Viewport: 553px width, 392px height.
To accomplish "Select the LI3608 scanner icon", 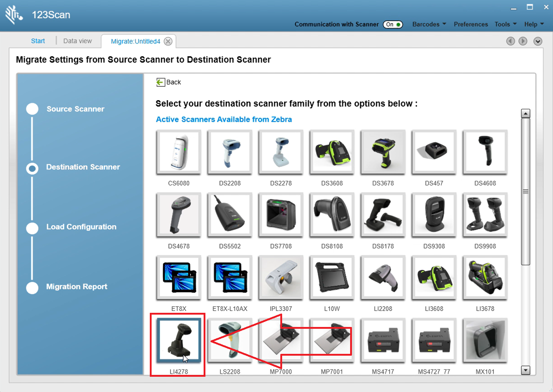I will pyautogui.click(x=434, y=278).
